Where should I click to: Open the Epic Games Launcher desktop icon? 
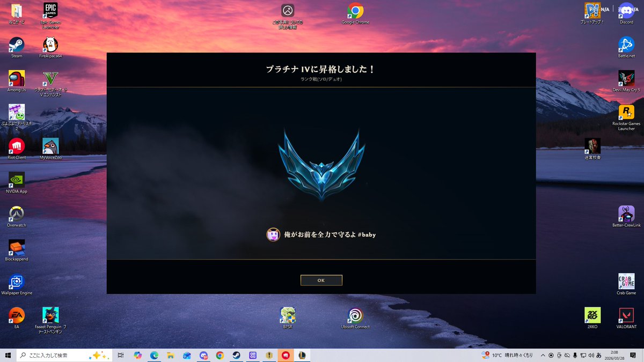coord(50,14)
